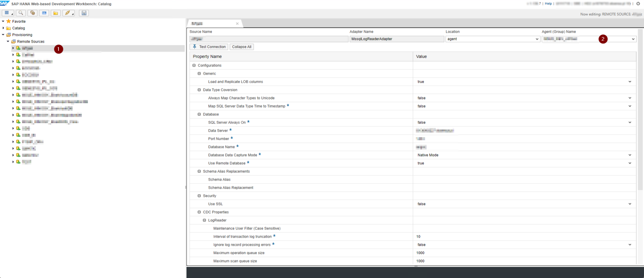Viewport: 644px width, 278px height.
Task: Open the hamburger menu toolbar button
Action: [8, 13]
